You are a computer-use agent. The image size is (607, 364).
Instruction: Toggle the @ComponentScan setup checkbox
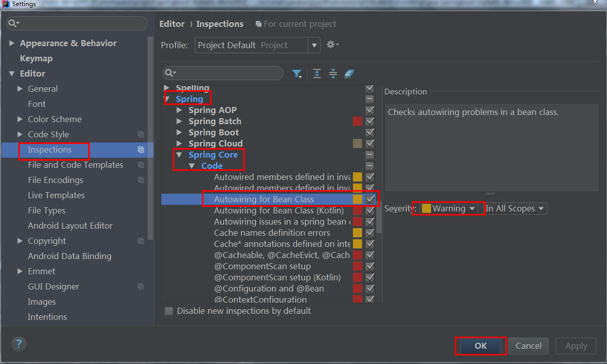click(x=370, y=266)
